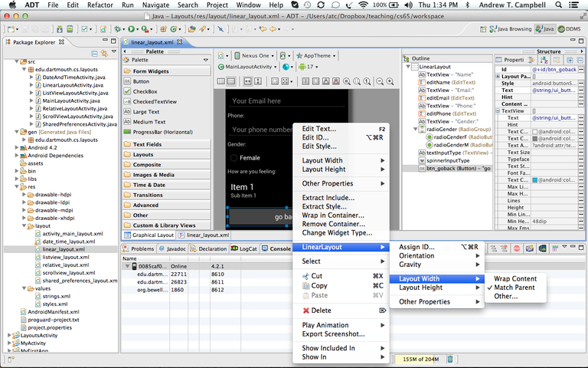Click the Run toolbar green play icon
This screenshot has width=588, height=368.
(131, 29)
